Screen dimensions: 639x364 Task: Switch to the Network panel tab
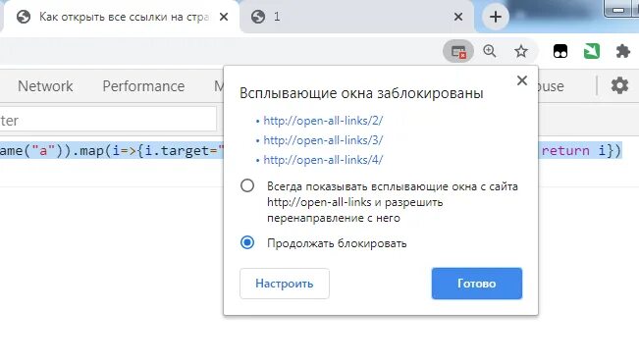[x=45, y=86]
